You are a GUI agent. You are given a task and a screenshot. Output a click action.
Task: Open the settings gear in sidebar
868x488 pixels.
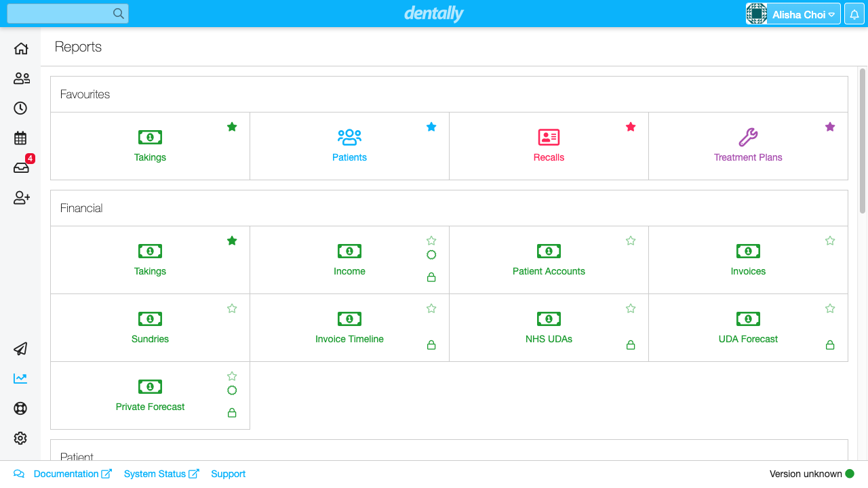click(x=20, y=439)
